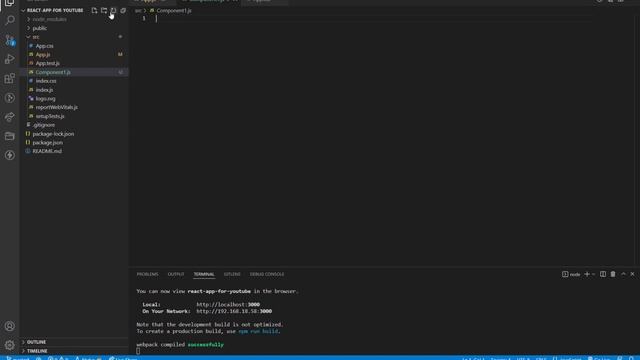The width and height of the screenshot is (640, 360).
Task: Open package-lock.json file
Action: tap(74, 134)
